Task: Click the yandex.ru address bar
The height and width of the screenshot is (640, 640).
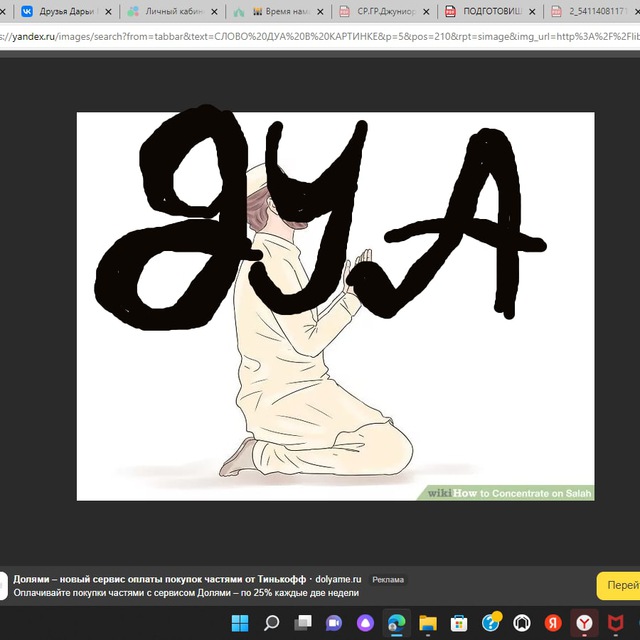Action: click(320, 37)
